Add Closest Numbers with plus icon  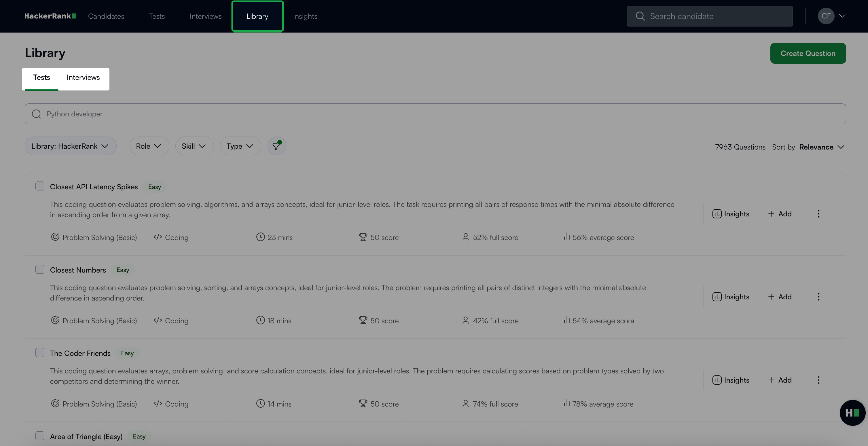pos(779,297)
